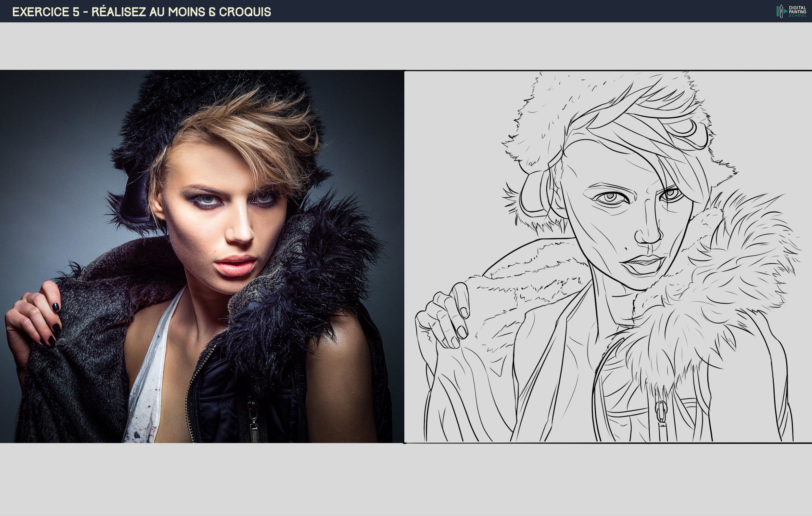Click the dark header bar
Image resolution: width=812 pixels, height=516 pixels.
(472, 11)
